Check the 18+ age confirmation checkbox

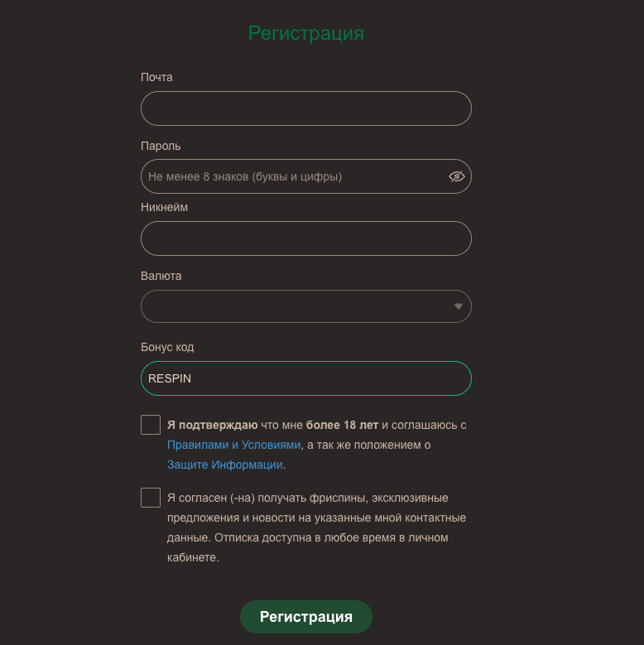pyautogui.click(x=151, y=425)
